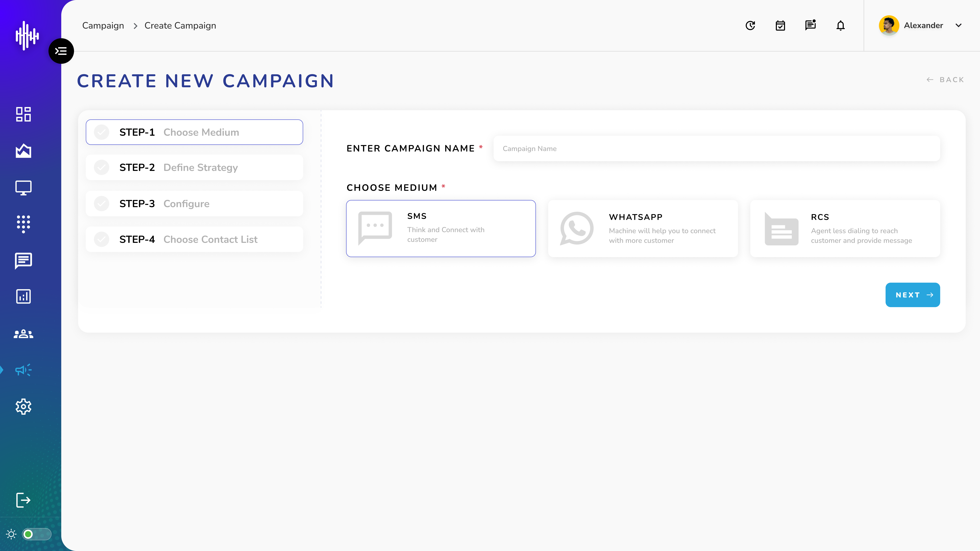Go to Campaign breadcrumb link
The image size is (980, 551).
(x=103, y=26)
